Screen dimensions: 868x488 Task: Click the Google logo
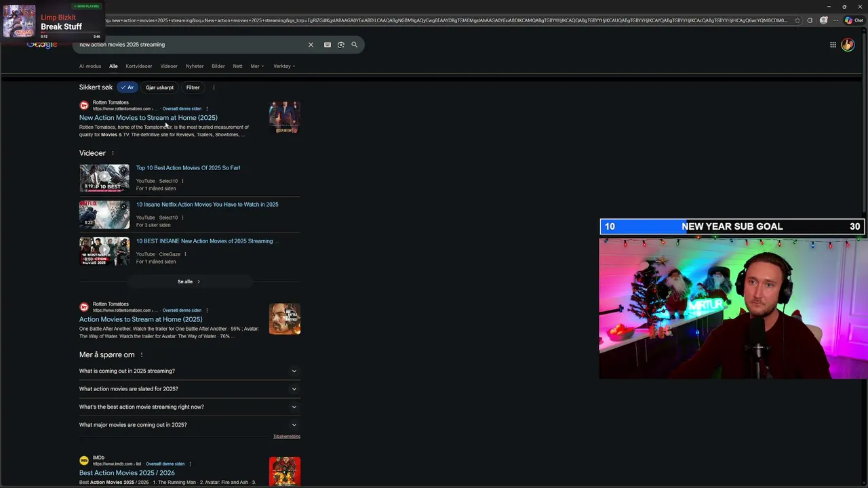42,45
